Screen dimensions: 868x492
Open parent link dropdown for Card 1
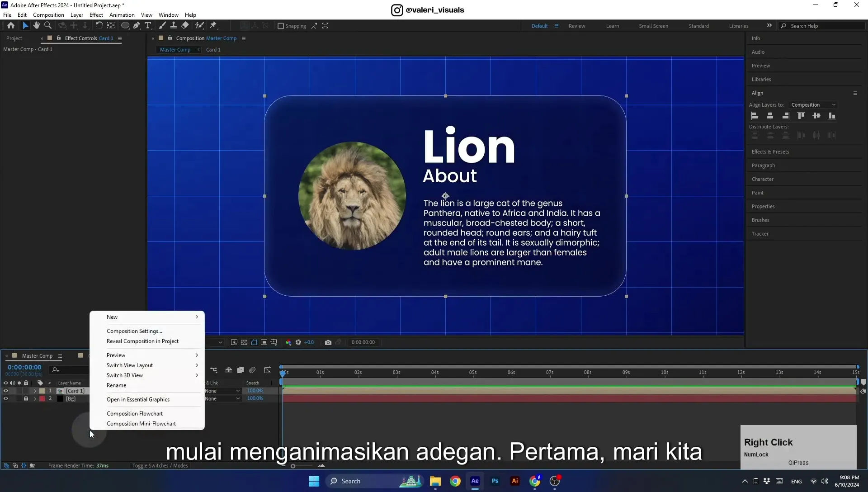(222, 391)
